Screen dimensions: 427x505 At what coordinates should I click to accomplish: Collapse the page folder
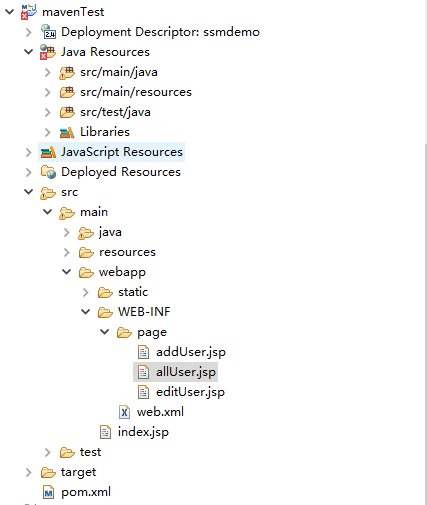pyautogui.click(x=105, y=332)
